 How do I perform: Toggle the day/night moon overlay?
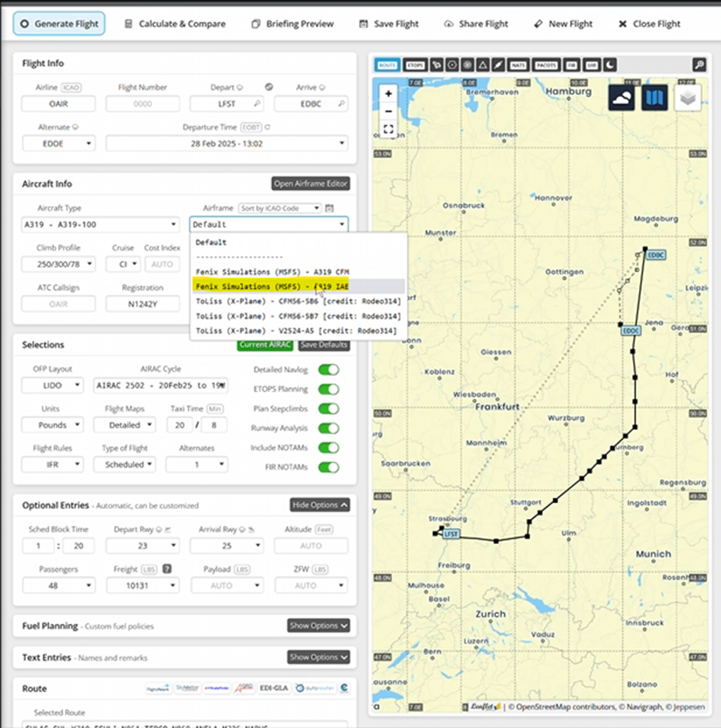point(610,65)
